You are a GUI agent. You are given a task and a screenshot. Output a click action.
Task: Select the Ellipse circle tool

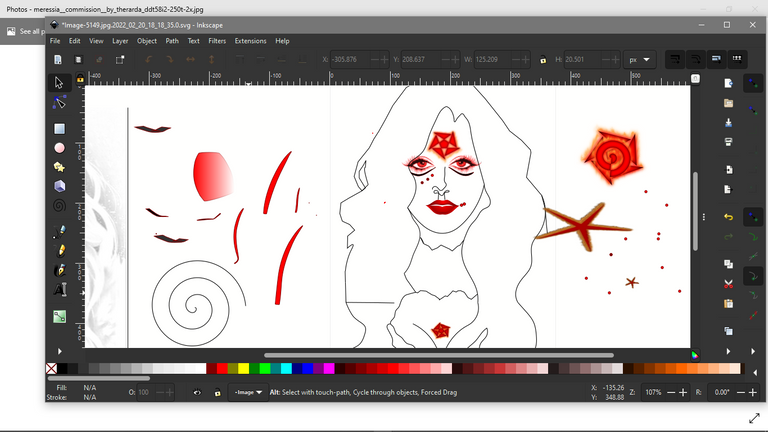click(59, 148)
